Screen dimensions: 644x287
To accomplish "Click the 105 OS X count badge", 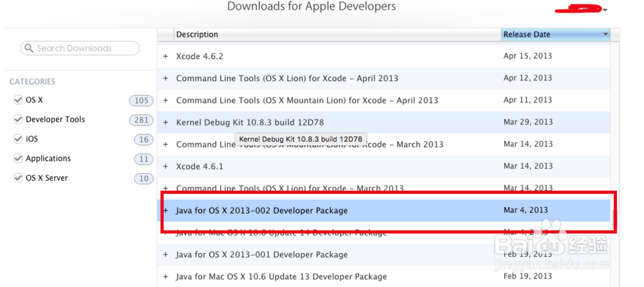I will coord(141,100).
